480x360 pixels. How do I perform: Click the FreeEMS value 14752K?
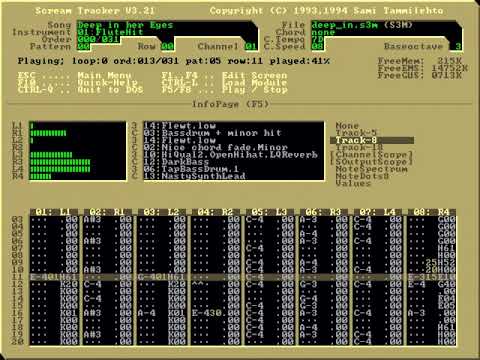450,68
